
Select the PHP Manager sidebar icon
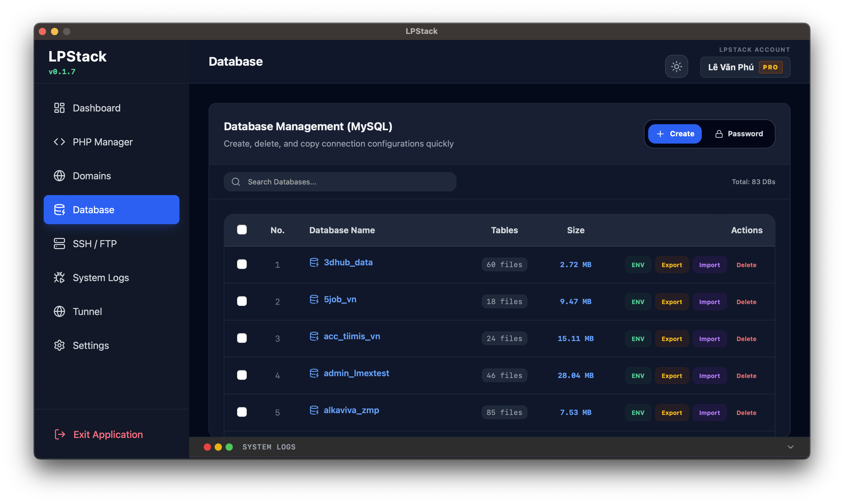pyautogui.click(x=59, y=142)
